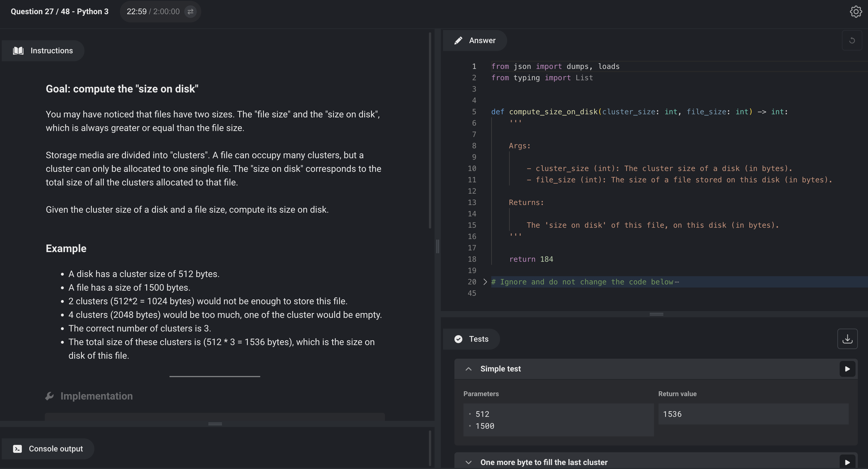Click the Implementation heading

click(96, 396)
